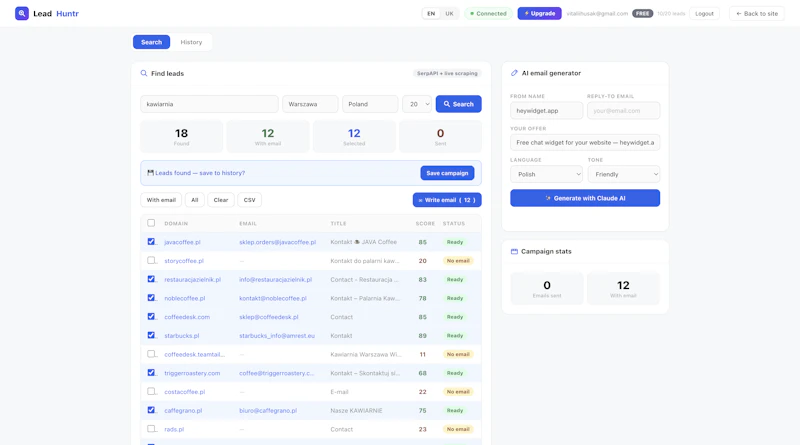Switch to the Search tab

(x=152, y=42)
